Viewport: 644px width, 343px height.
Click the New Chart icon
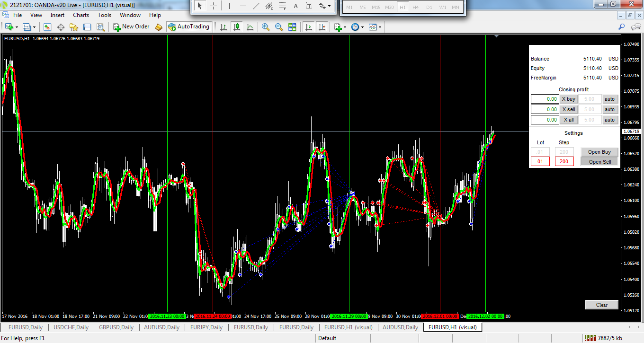[9, 27]
